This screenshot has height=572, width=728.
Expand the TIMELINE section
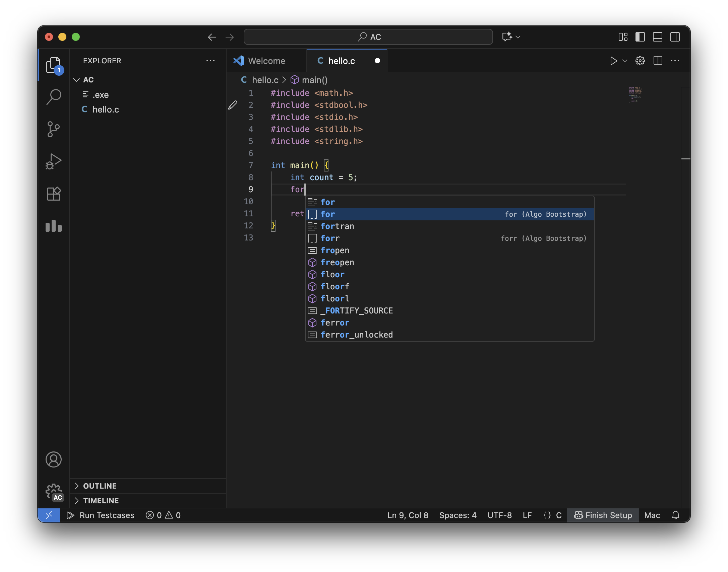[101, 501]
